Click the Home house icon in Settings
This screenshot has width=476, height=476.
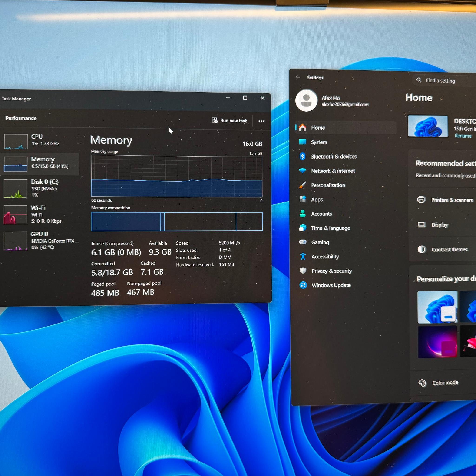click(302, 127)
